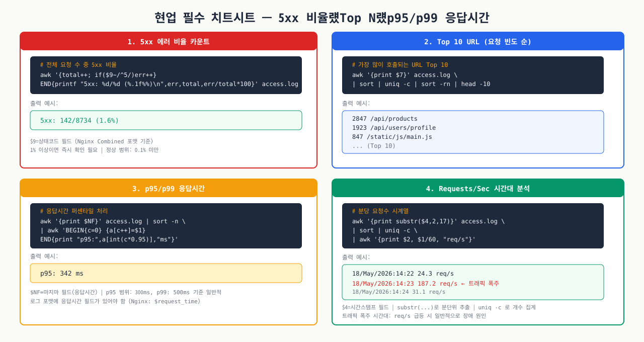Viewport: 644px width, 342px height.
Task: Click the output row '2847 /api/products'
Action: coord(385,119)
